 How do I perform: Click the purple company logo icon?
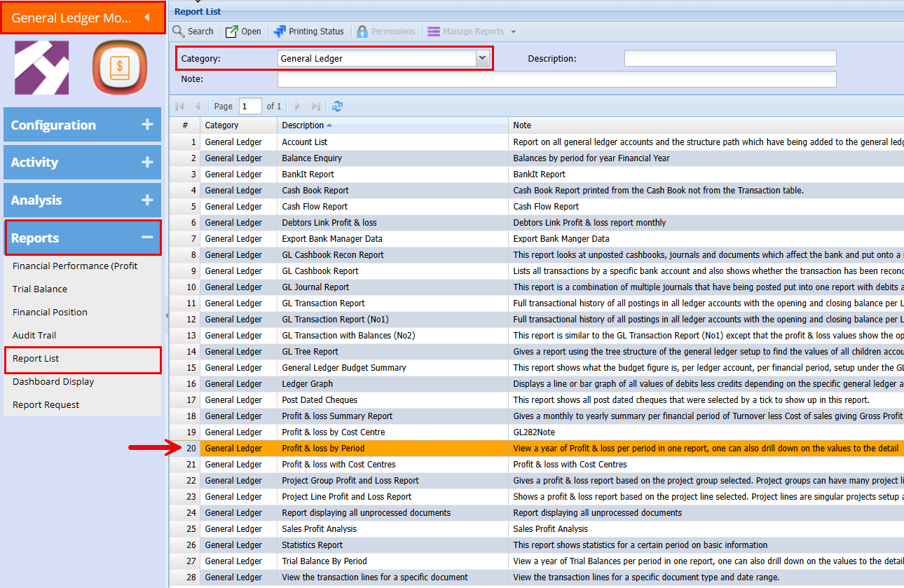point(42,67)
